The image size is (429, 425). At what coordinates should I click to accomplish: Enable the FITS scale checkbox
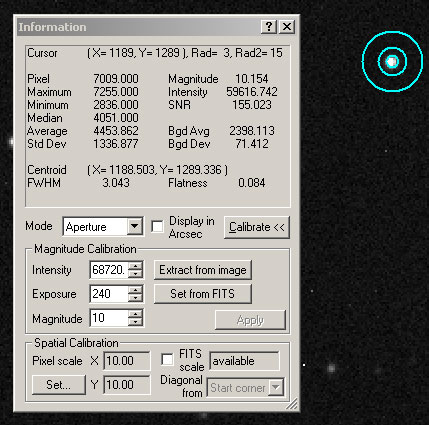[167, 359]
